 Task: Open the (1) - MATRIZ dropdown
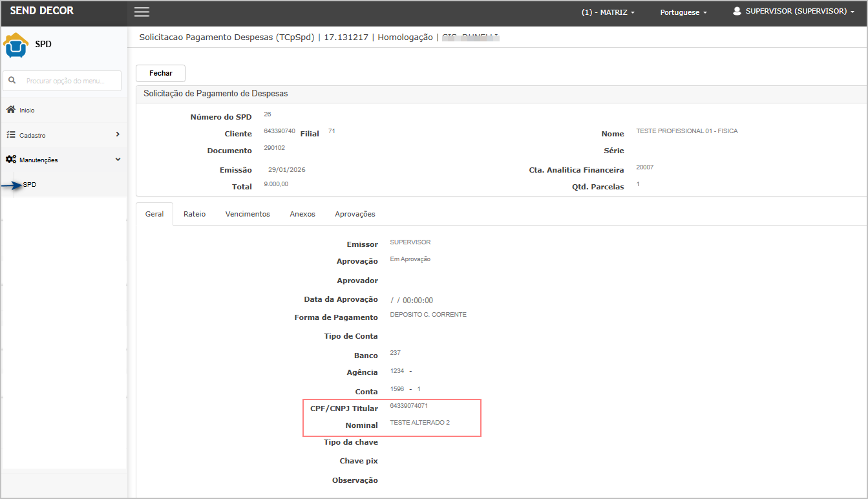click(608, 12)
